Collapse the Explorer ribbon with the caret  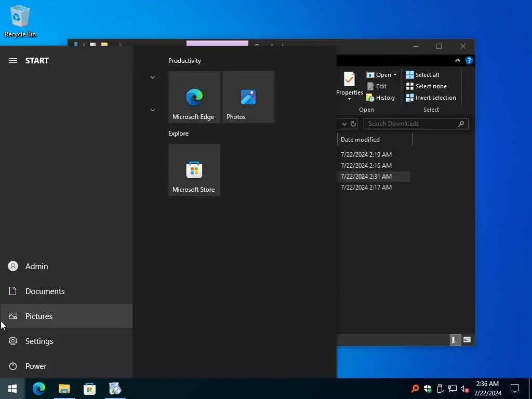pos(458,60)
